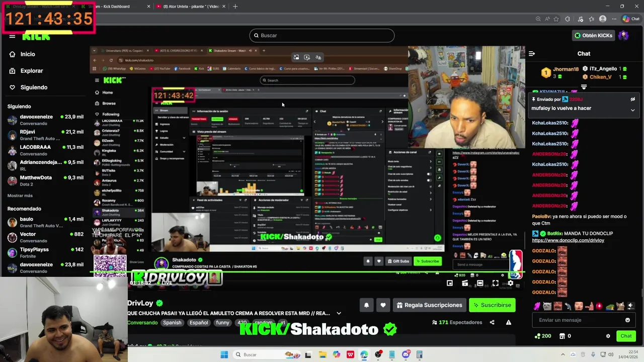Open browser favorites list icon
The width and height of the screenshot is (644, 362).
(591, 19)
